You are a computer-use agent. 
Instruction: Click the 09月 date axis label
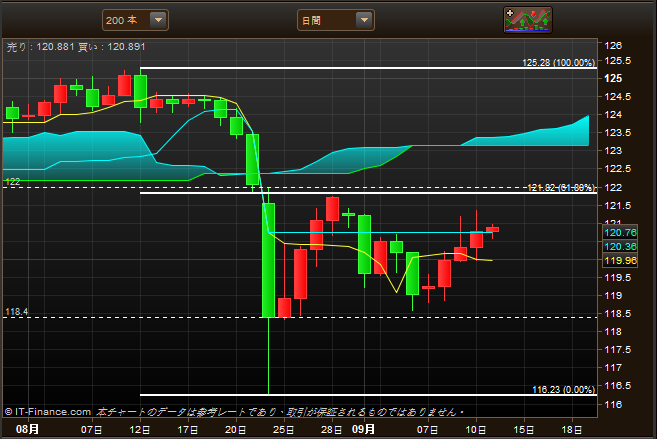pyautogui.click(x=363, y=429)
